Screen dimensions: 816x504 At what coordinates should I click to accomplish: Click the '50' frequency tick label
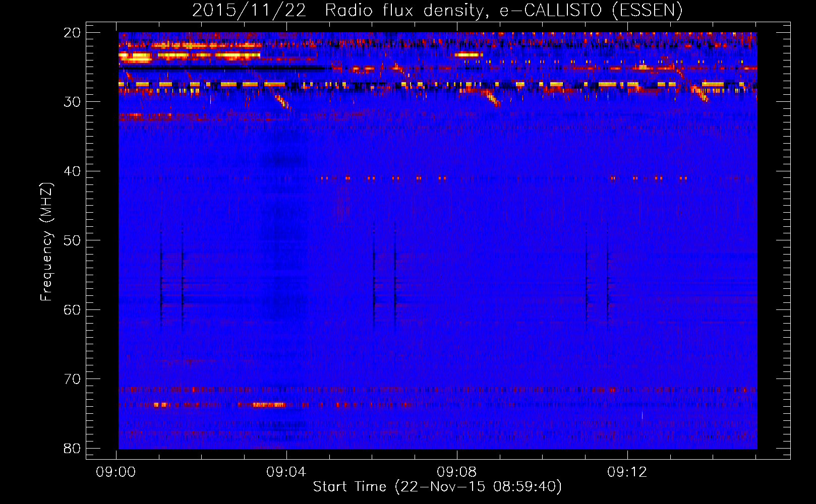[x=73, y=240]
